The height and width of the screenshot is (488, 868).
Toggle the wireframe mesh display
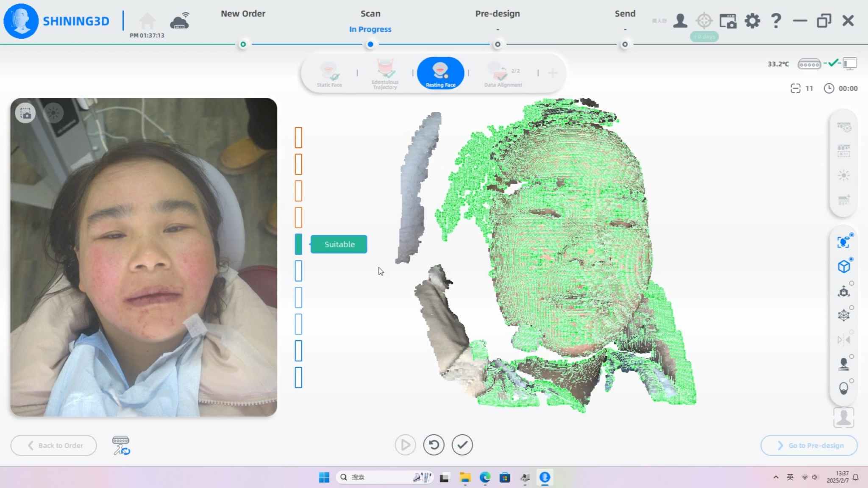click(843, 315)
